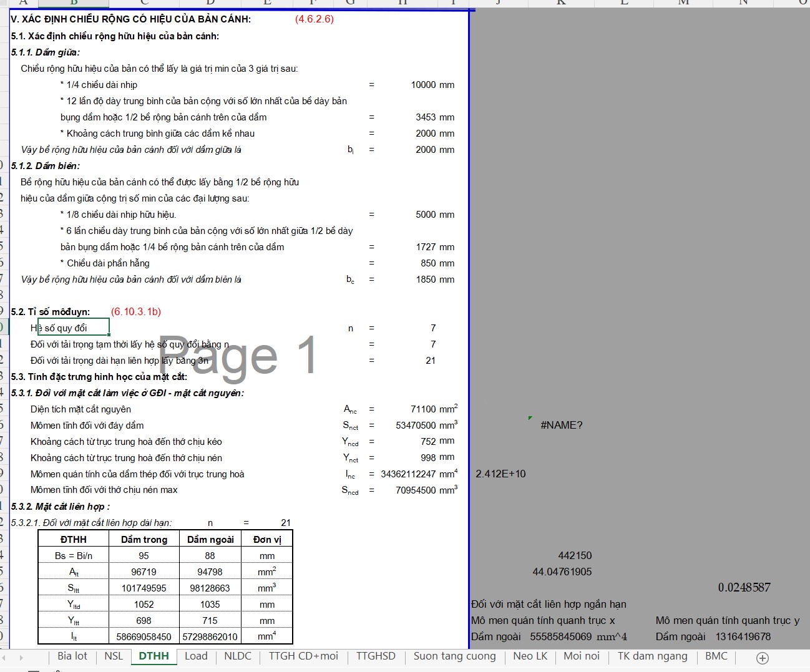Open the NLDC sheet tab
The height and width of the screenshot is (672, 810).
click(x=238, y=656)
